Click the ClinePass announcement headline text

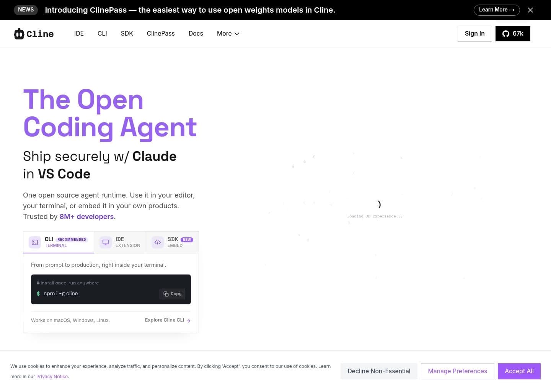coord(190,10)
